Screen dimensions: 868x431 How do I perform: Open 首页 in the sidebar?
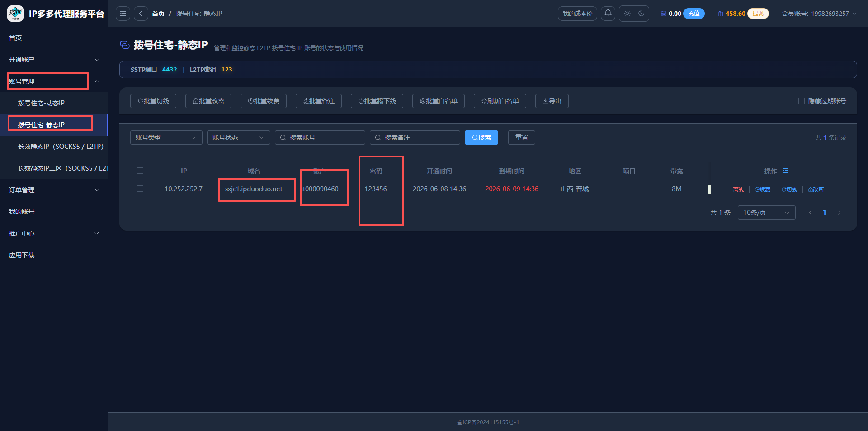point(54,38)
